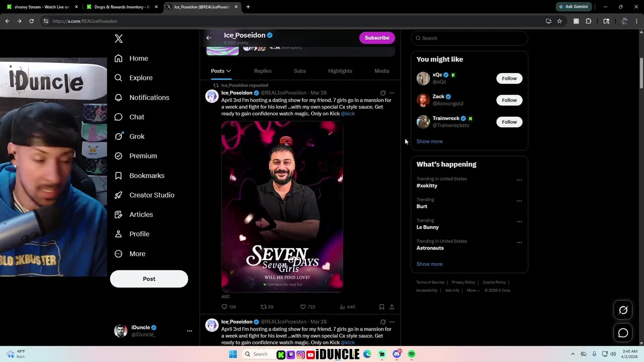Open the Spotify taskbar icon
The image size is (644, 362).
(412, 354)
